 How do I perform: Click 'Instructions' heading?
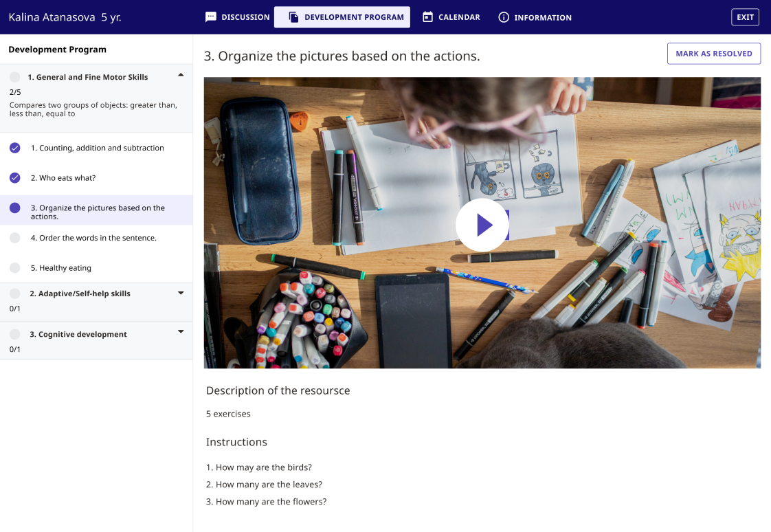tap(236, 442)
